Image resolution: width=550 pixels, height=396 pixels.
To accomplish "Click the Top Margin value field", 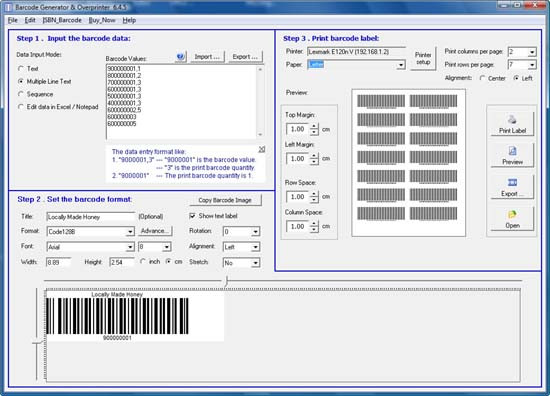I will pos(298,129).
